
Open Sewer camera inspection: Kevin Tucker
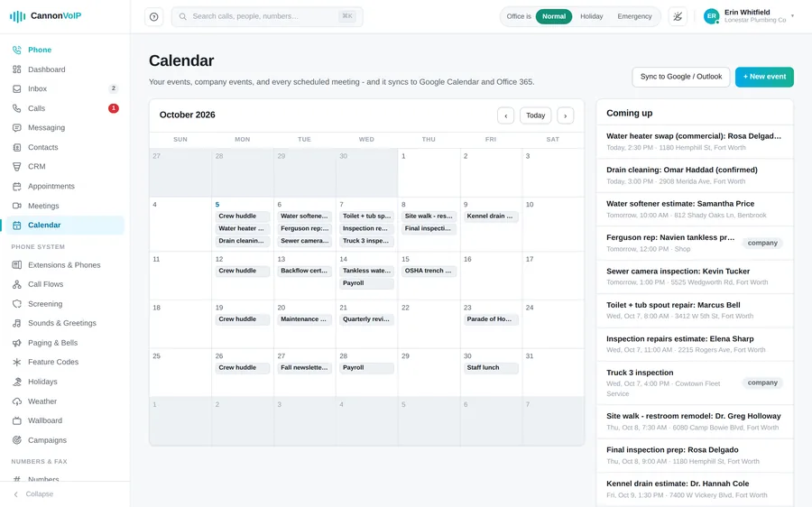tap(695, 277)
